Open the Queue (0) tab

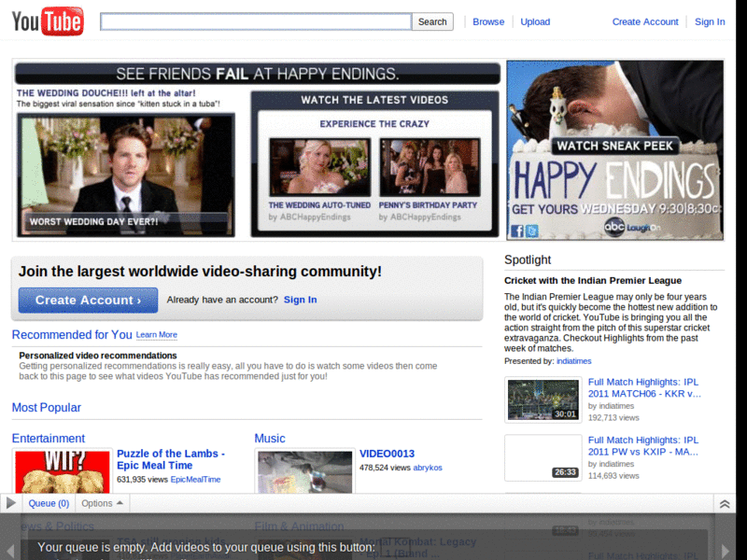(x=49, y=503)
